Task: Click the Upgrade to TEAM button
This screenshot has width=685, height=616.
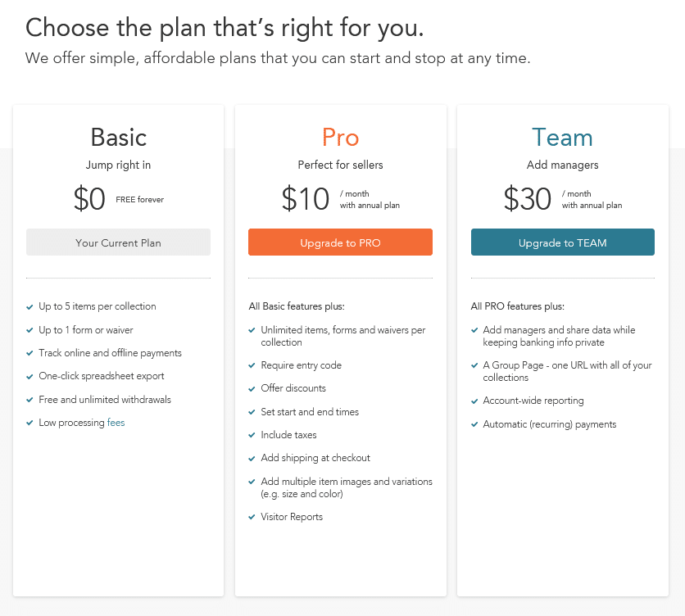Action: click(563, 242)
